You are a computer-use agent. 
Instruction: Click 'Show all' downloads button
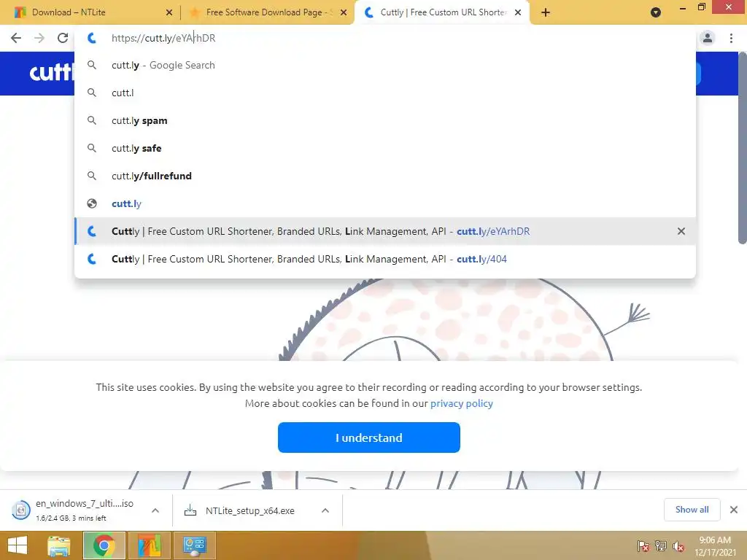[692, 510]
